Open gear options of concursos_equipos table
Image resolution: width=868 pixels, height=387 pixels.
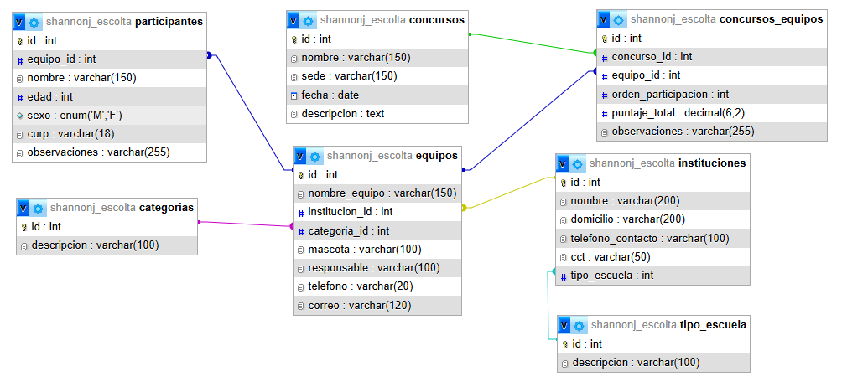pos(618,20)
